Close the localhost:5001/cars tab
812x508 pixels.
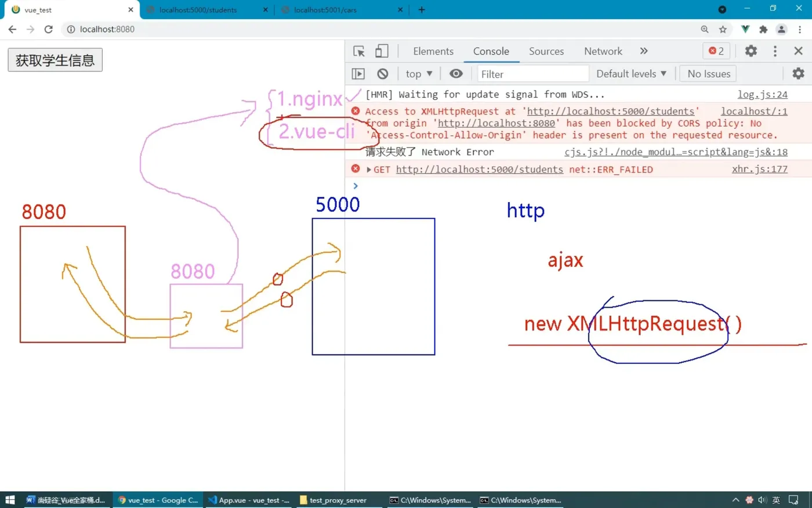point(400,10)
